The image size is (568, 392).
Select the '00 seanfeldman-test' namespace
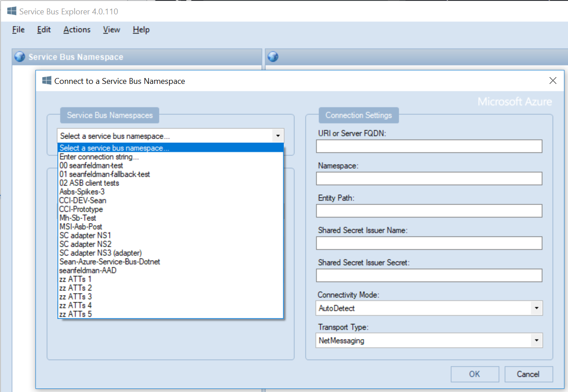tap(91, 166)
